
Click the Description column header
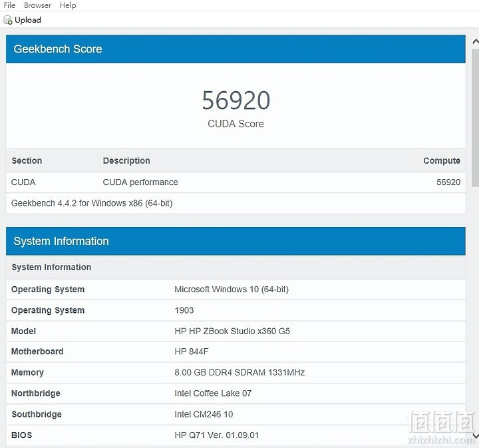click(x=126, y=160)
